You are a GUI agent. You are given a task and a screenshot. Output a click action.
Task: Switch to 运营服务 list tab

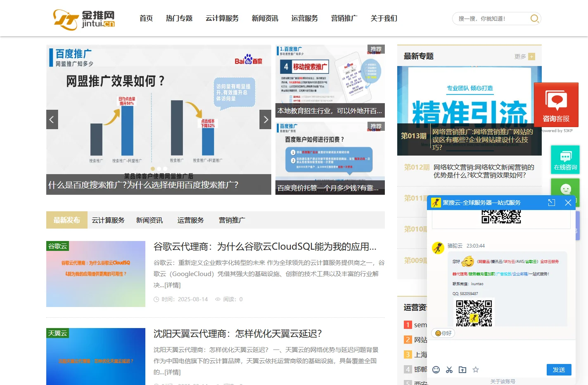pyautogui.click(x=191, y=220)
